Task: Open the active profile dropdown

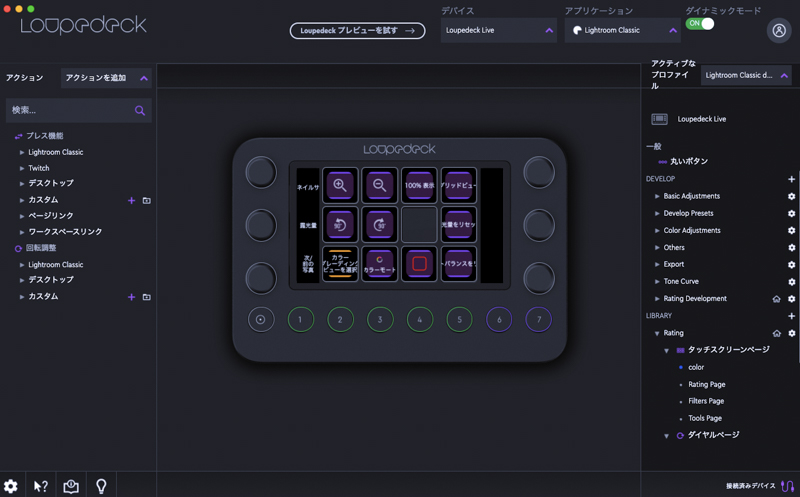Action: click(x=746, y=75)
